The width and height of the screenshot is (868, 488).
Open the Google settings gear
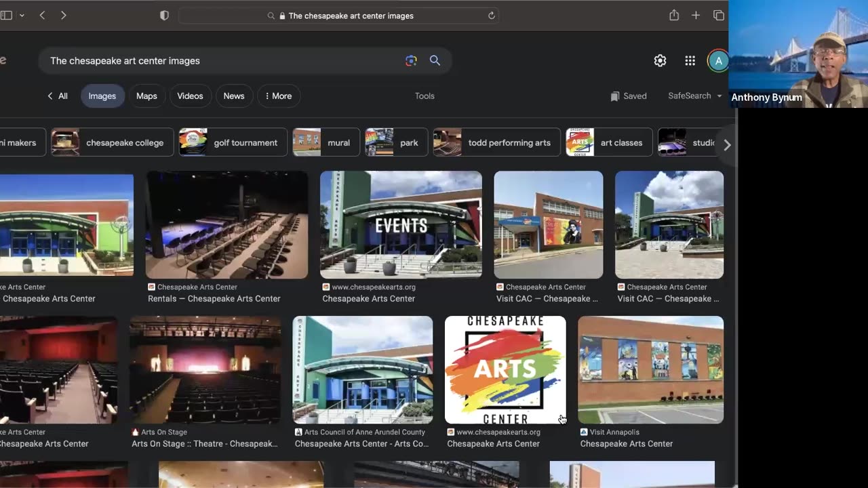[660, 61]
